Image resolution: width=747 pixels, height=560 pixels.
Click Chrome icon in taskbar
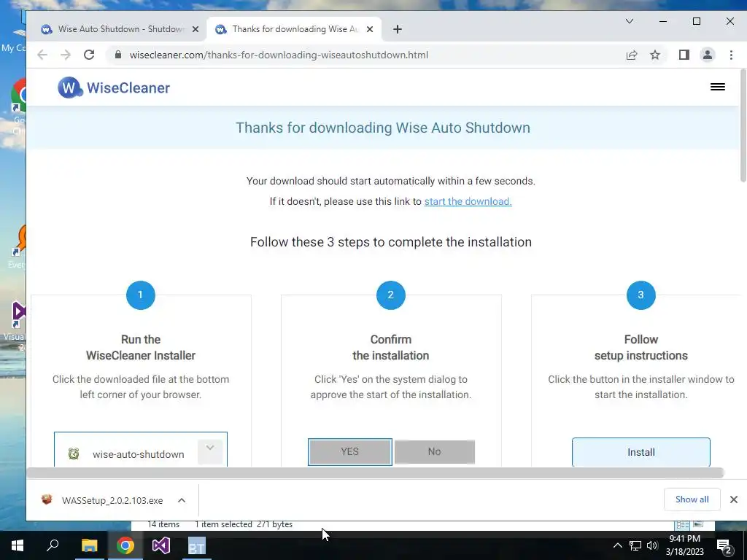(x=125, y=545)
